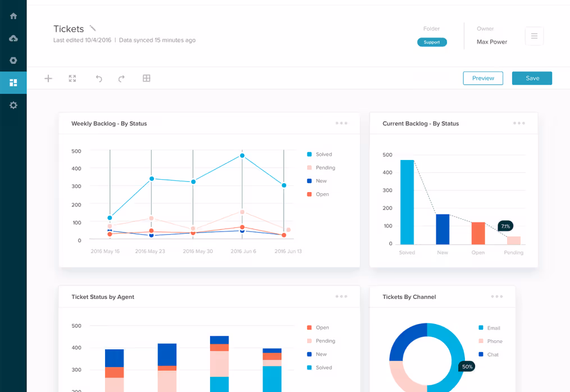This screenshot has width=570, height=392.
Task: Click the Ticket Status by Agent title
Action: pos(103,297)
